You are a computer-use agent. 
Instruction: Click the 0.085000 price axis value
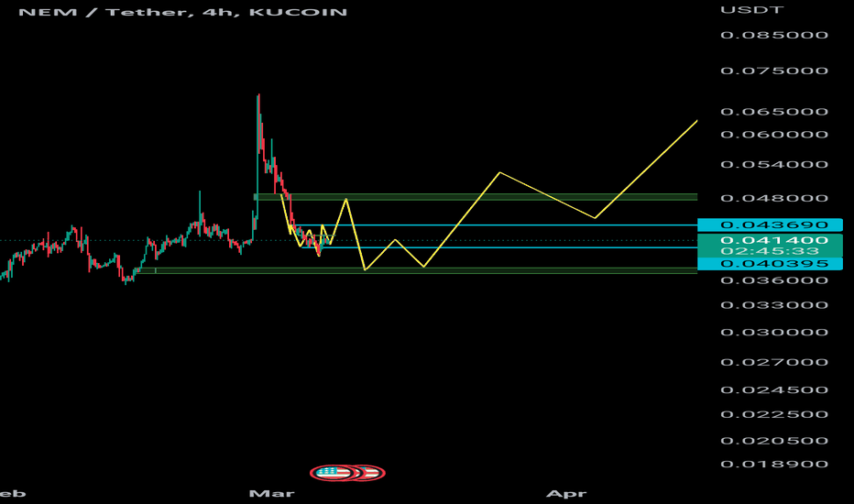(774, 35)
